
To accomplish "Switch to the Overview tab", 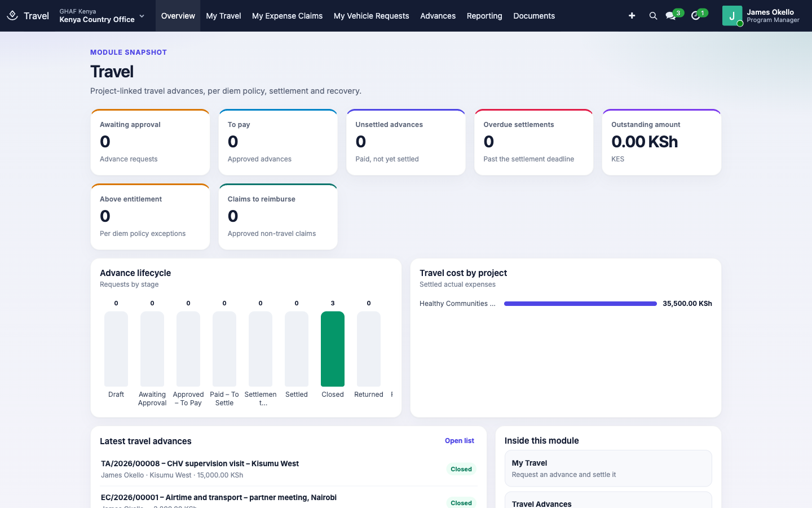I will pyautogui.click(x=178, y=16).
